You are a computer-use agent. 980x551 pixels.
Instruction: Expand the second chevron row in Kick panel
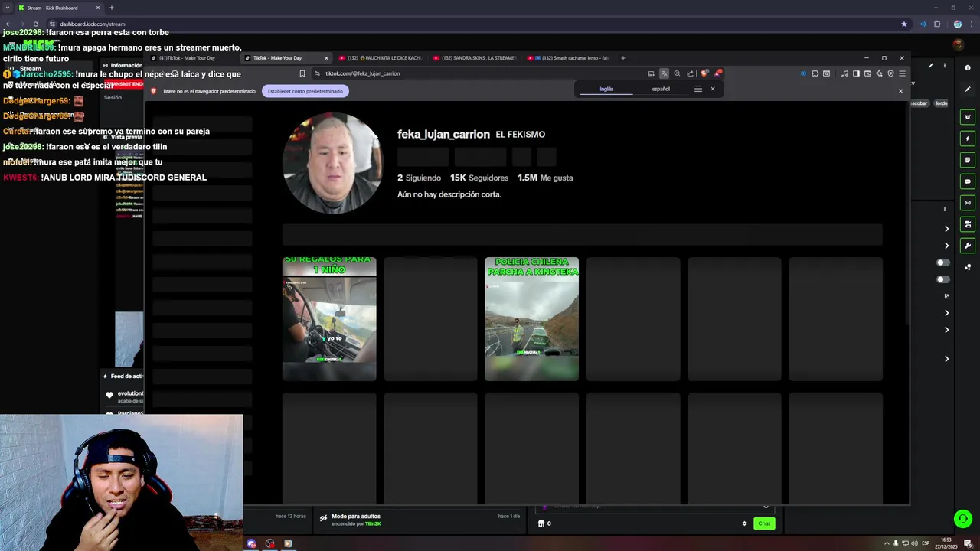click(946, 246)
